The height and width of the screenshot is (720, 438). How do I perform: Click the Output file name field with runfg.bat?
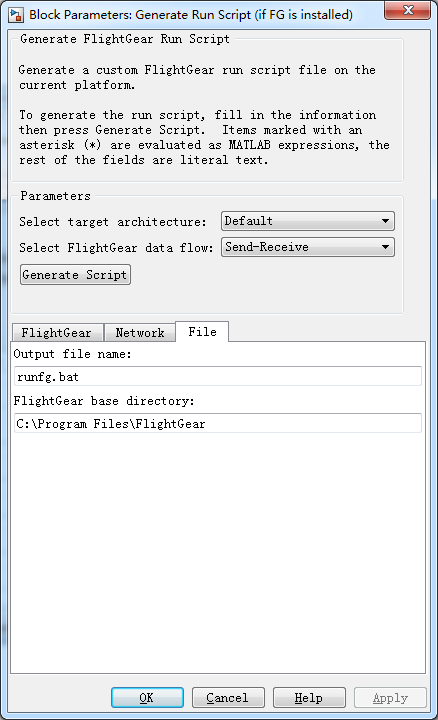[218, 377]
